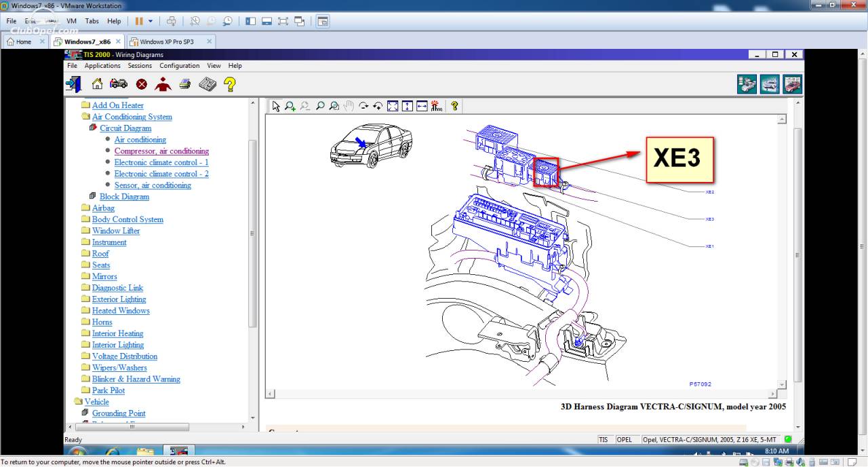Viewport: 868px width, 467px height.
Task: Select the zoom out magnifier tool
Action: 305,106
